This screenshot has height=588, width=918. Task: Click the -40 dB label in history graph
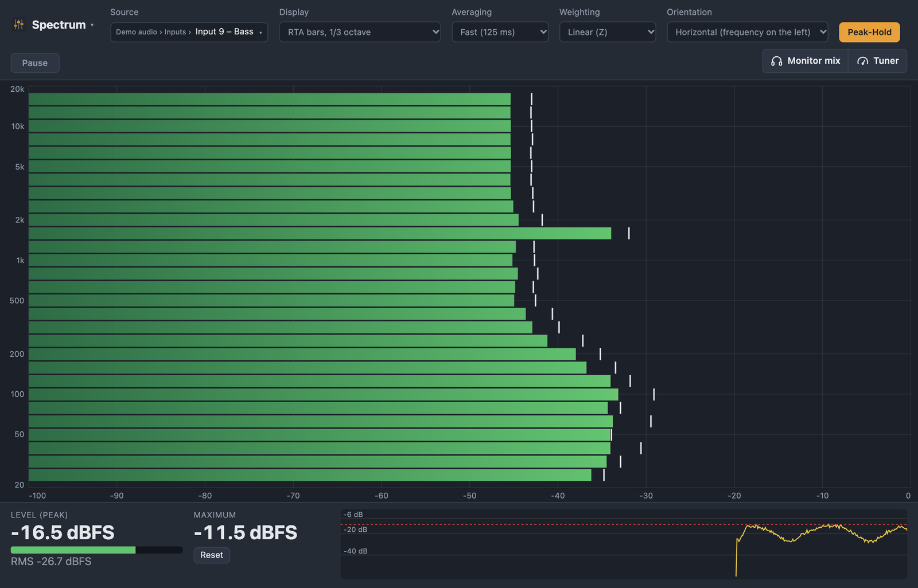[x=356, y=551]
